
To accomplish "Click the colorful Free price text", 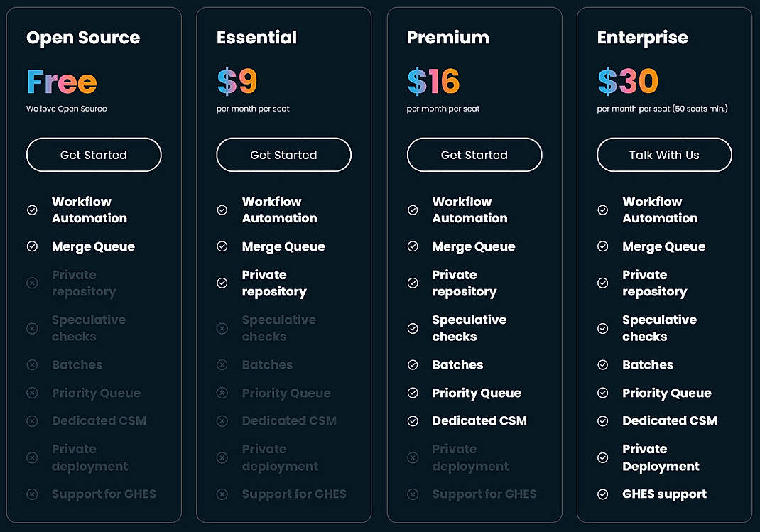I will click(61, 82).
